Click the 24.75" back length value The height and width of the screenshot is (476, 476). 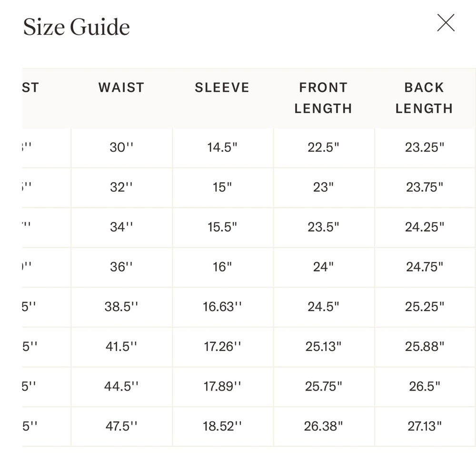(x=425, y=267)
